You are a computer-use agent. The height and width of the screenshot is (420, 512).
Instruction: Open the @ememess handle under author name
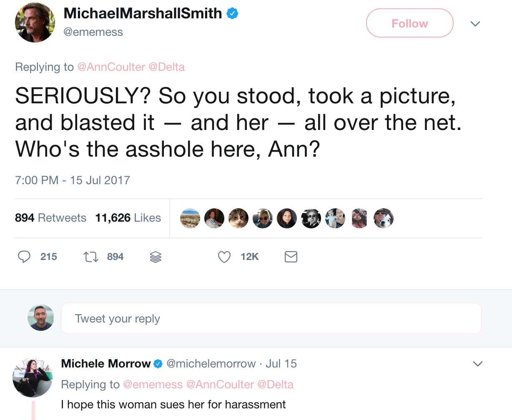pos(93,32)
